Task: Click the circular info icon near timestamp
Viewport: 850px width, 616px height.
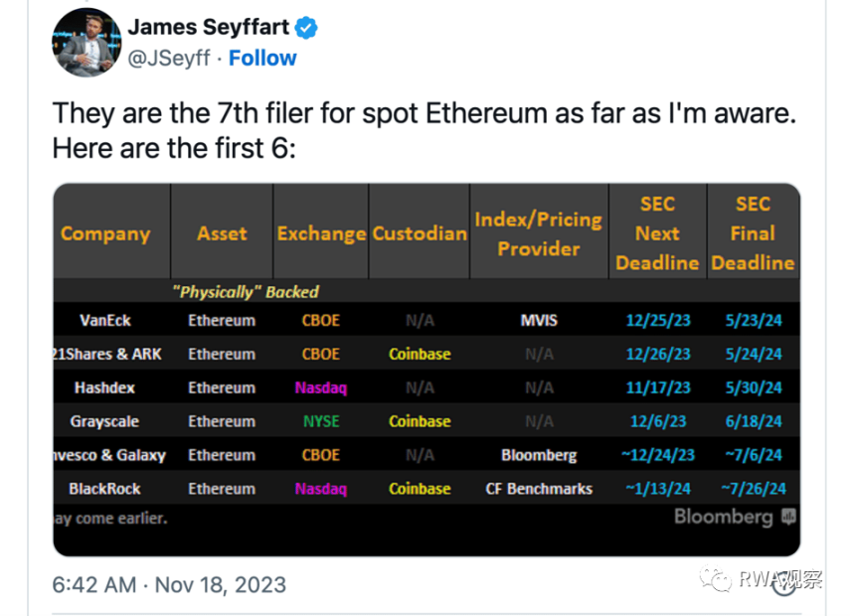Action: (x=784, y=584)
